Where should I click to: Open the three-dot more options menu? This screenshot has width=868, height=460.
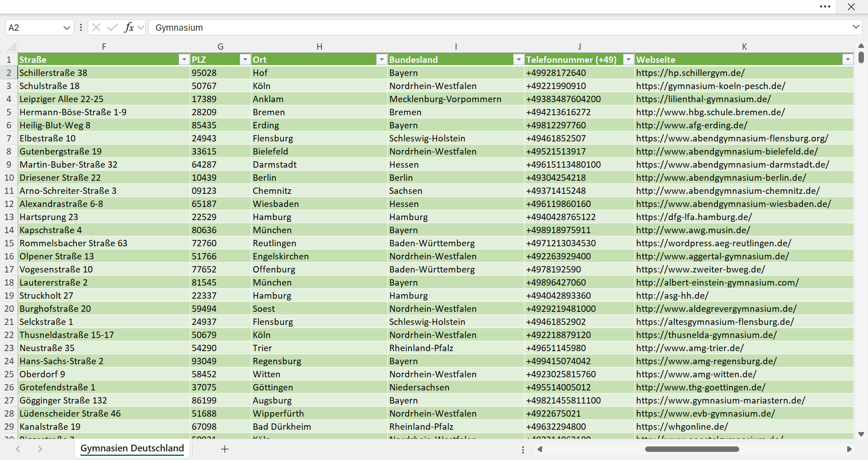pyautogui.click(x=825, y=6)
